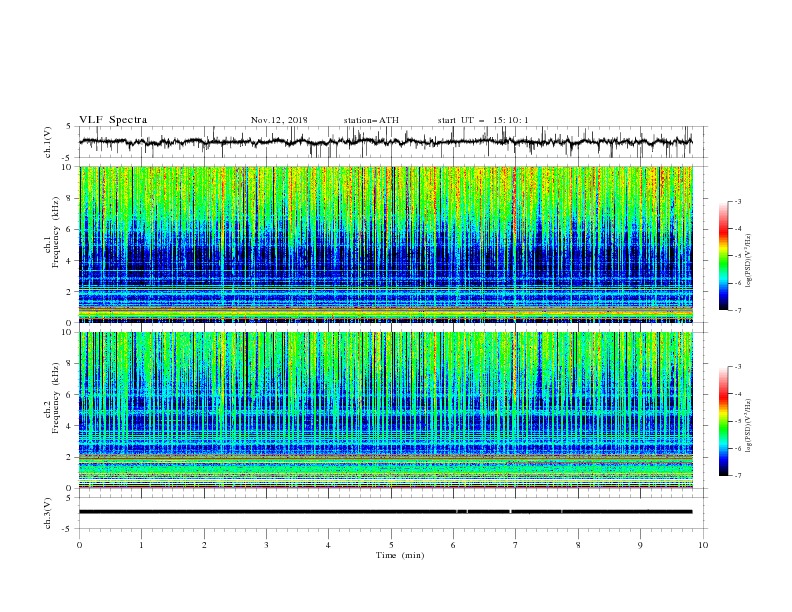Click inside the ch.1 spectrogram panel
The height and width of the screenshot is (612, 792).
[386, 244]
